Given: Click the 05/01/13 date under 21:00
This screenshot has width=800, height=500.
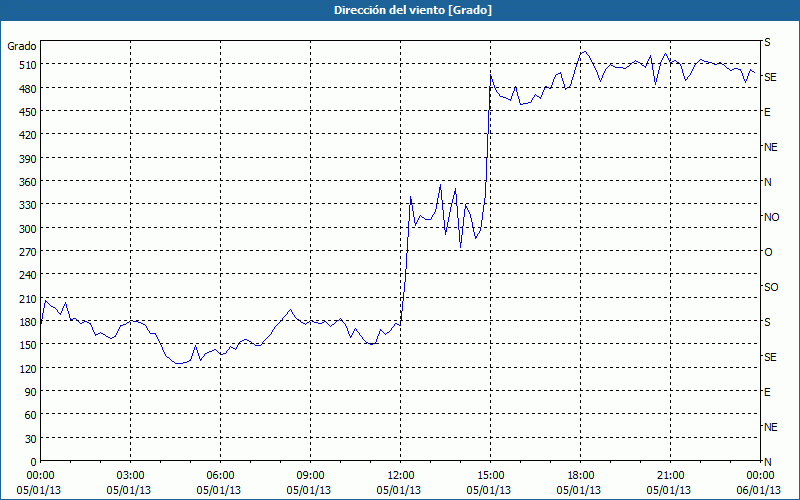Looking at the screenshot, I should (x=669, y=490).
